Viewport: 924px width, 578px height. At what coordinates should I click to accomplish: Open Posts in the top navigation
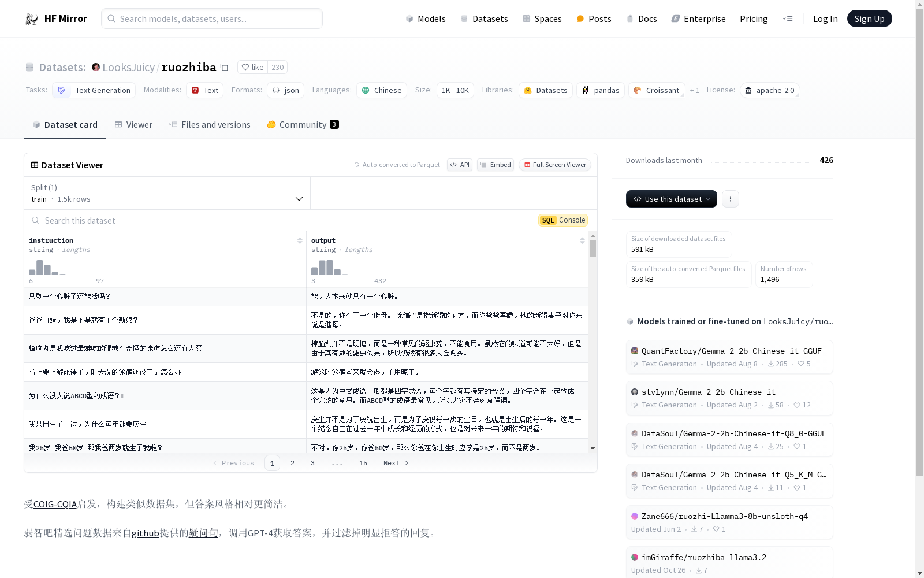coord(594,18)
